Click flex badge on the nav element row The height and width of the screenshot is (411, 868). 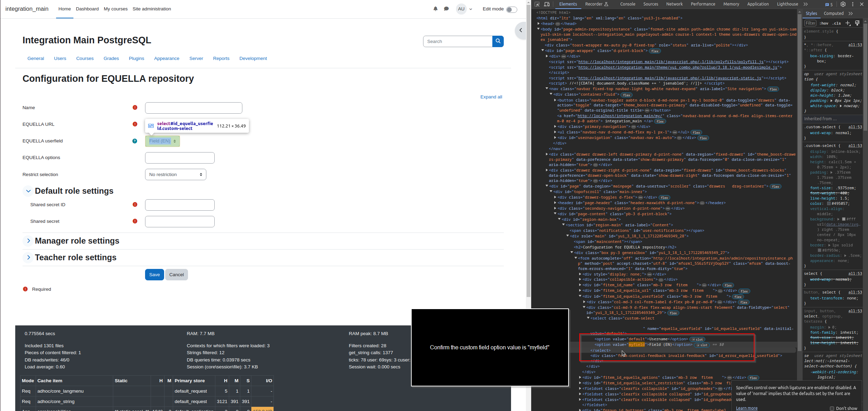773,89
